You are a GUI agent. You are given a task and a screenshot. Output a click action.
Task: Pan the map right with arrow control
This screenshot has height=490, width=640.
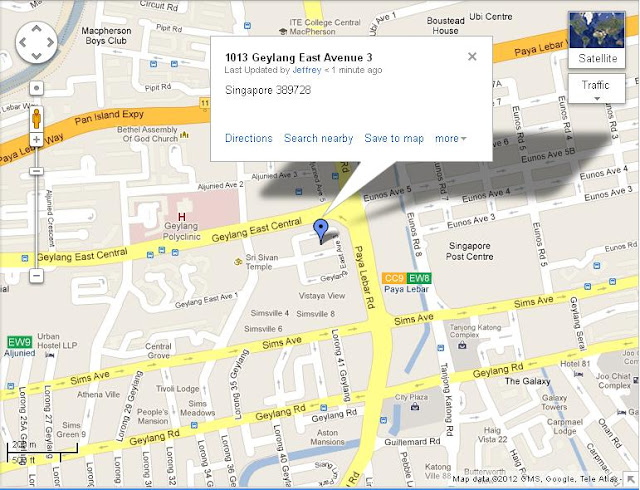[x=50, y=42]
